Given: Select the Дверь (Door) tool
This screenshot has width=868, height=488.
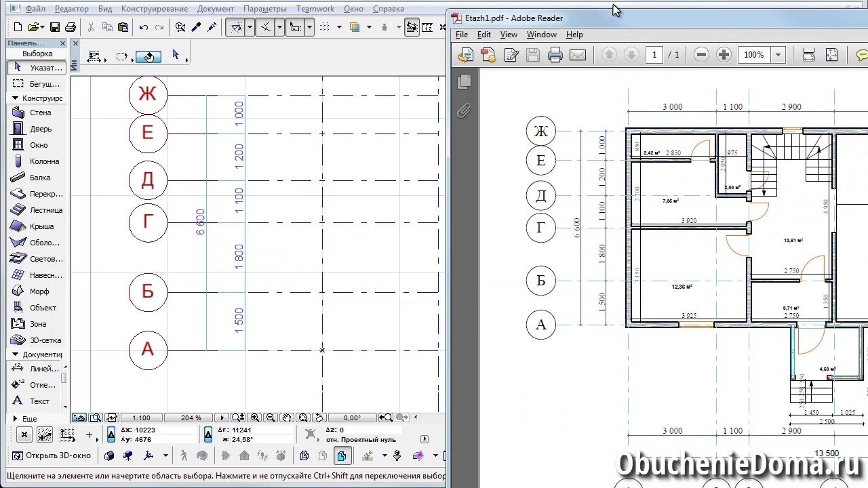Looking at the screenshot, I should (37, 129).
